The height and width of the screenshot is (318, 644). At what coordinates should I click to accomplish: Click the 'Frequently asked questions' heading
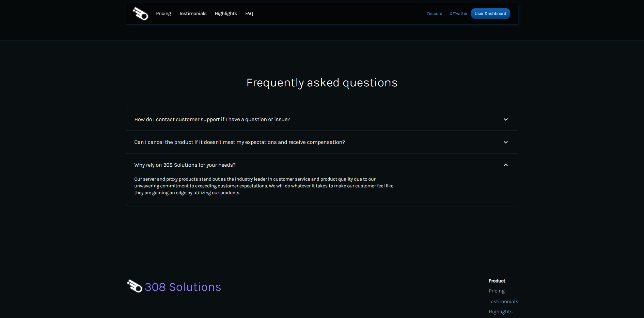pos(322,82)
